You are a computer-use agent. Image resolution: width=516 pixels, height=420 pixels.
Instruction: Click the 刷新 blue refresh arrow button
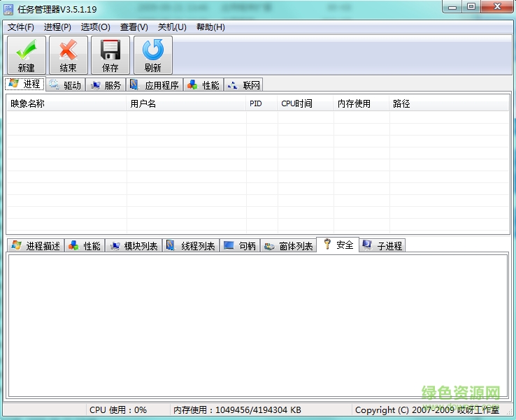click(x=152, y=55)
